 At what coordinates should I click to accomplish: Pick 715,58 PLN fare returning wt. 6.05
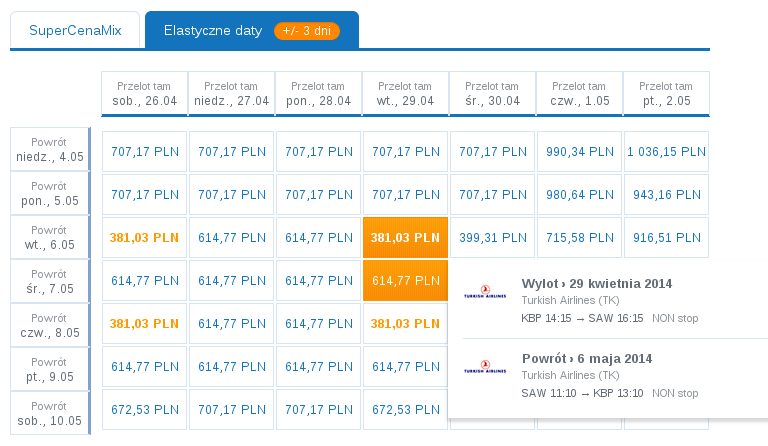pyautogui.click(x=579, y=237)
